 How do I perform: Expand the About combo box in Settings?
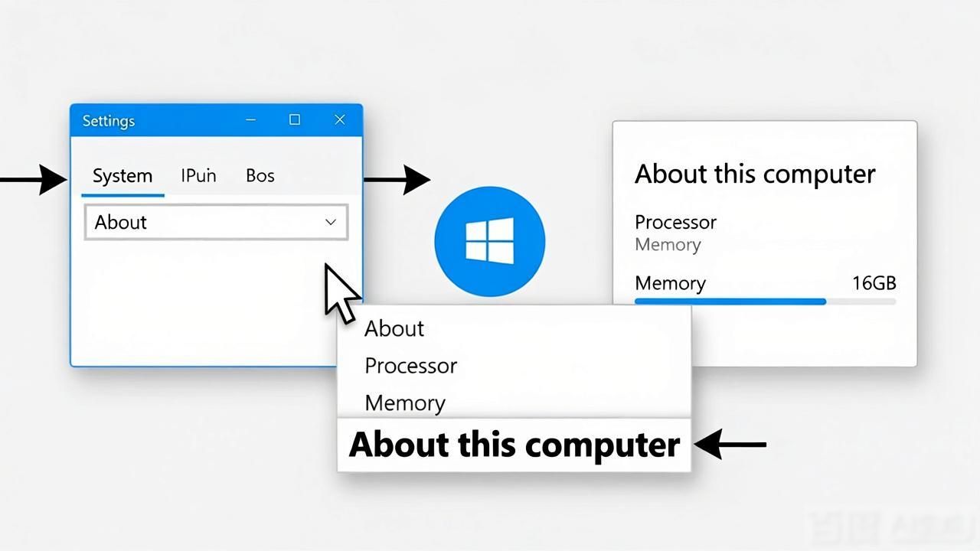(216, 222)
